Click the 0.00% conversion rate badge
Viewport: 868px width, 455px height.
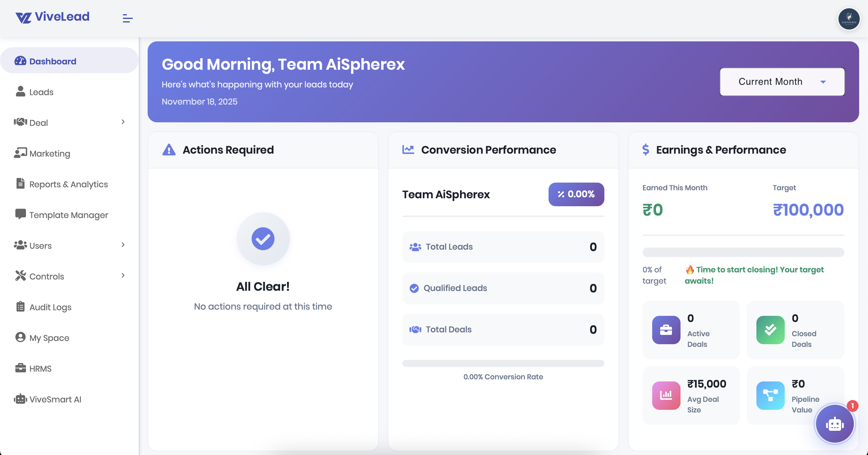(x=576, y=194)
